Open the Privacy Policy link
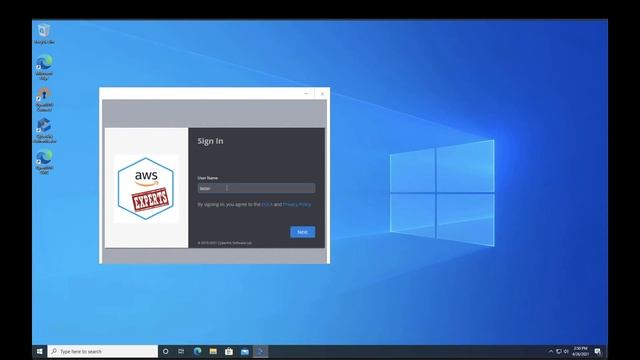 [x=297, y=204]
